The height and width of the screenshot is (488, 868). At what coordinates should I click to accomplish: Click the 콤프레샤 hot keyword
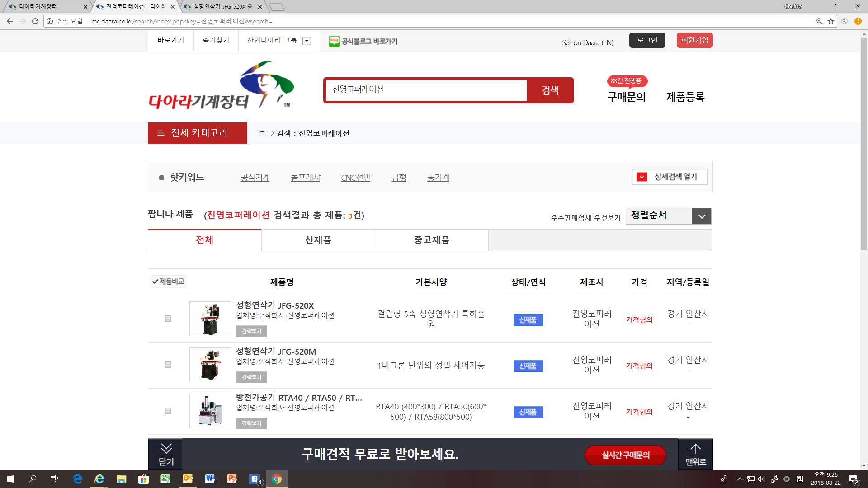(x=306, y=178)
